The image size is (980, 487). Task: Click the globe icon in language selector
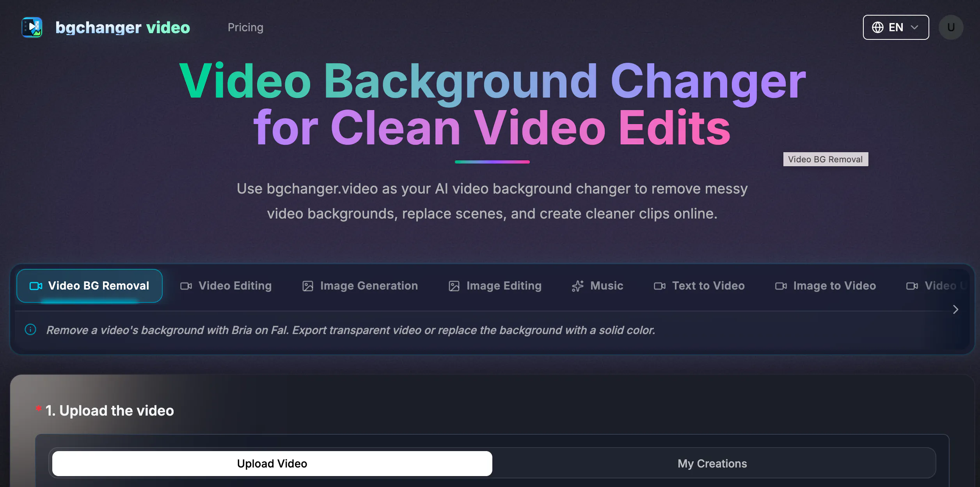tap(878, 27)
